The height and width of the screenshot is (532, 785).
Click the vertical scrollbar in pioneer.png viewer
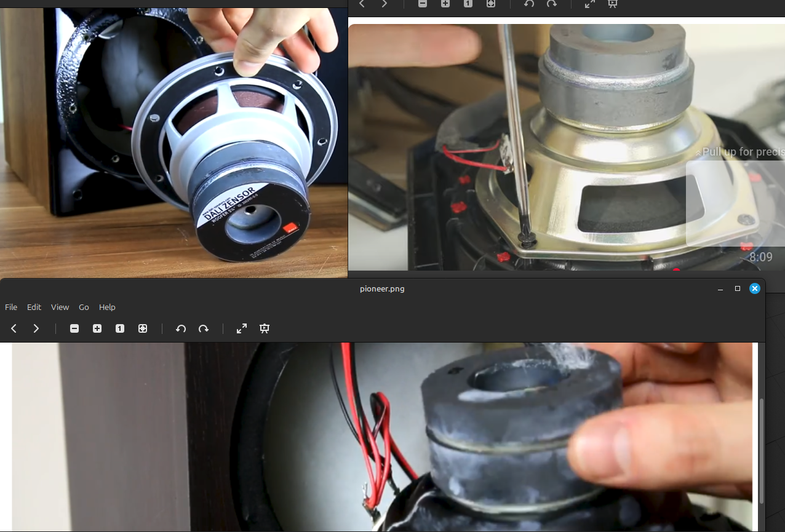(762, 450)
